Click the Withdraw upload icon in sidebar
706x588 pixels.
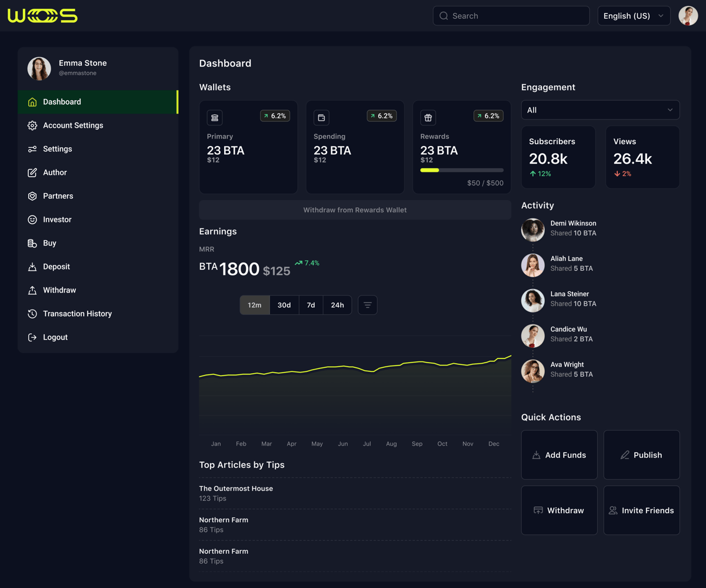pyautogui.click(x=32, y=290)
